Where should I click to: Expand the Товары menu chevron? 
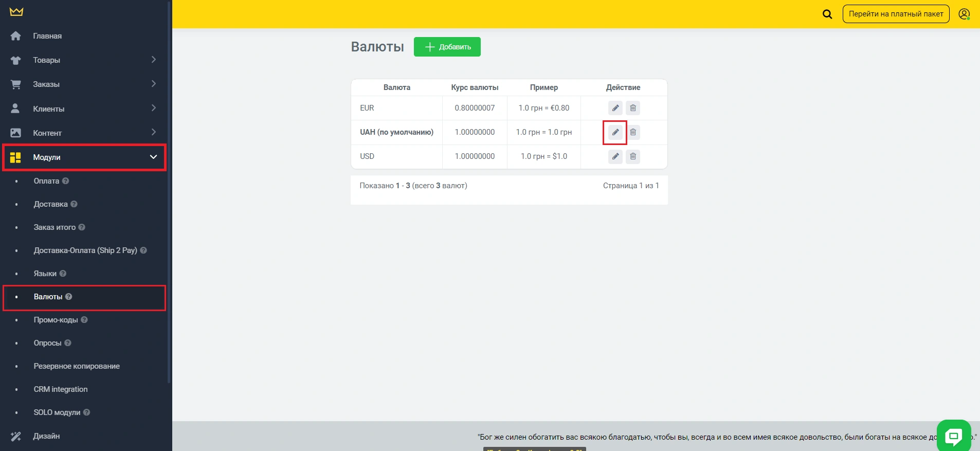(x=153, y=60)
